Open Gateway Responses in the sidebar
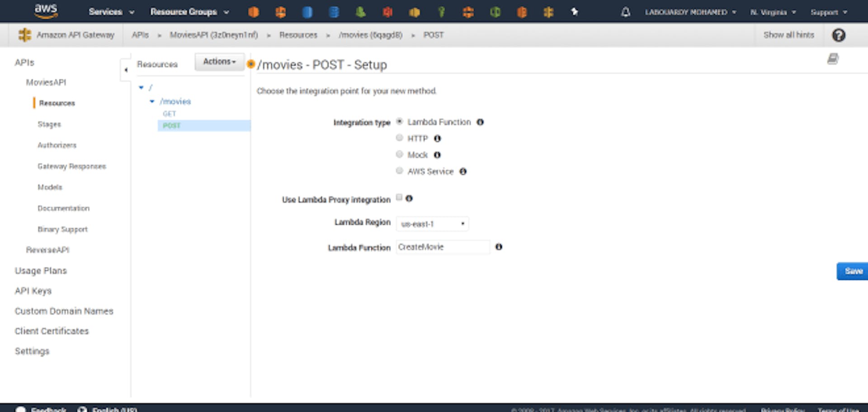 click(72, 166)
